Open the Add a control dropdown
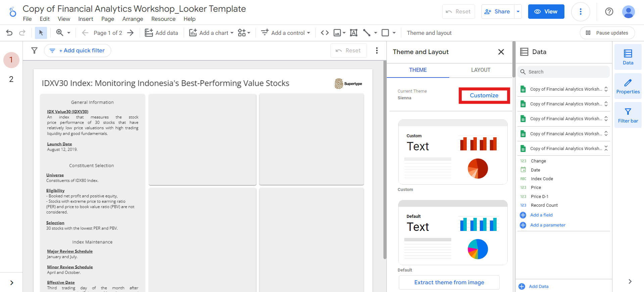Image resolution: width=644 pixels, height=292 pixels. coord(286,33)
